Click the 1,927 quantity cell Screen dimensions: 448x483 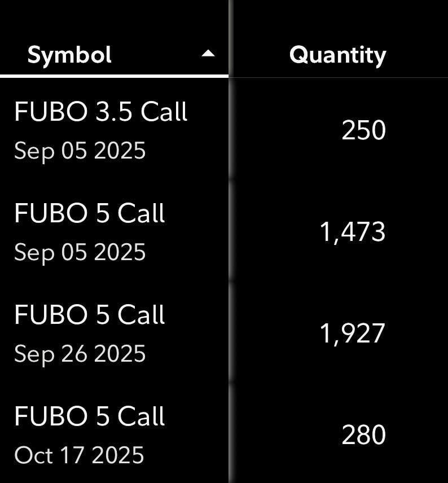pyautogui.click(x=353, y=333)
